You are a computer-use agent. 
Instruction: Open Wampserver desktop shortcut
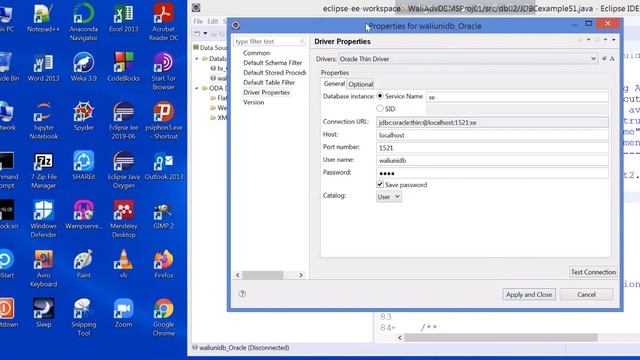click(84, 216)
